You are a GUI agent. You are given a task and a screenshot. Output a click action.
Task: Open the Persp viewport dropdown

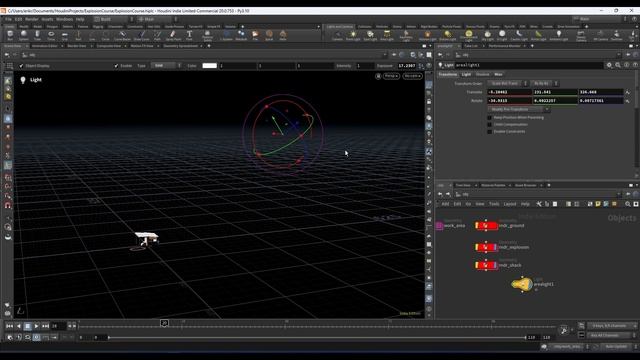pyautogui.click(x=391, y=76)
